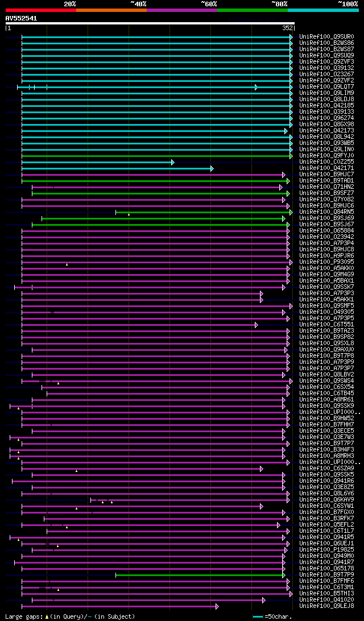Click label UniRef100_Q6UEJ1
The width and height of the screenshot is (364, 621).
pyautogui.click(x=327, y=544)
